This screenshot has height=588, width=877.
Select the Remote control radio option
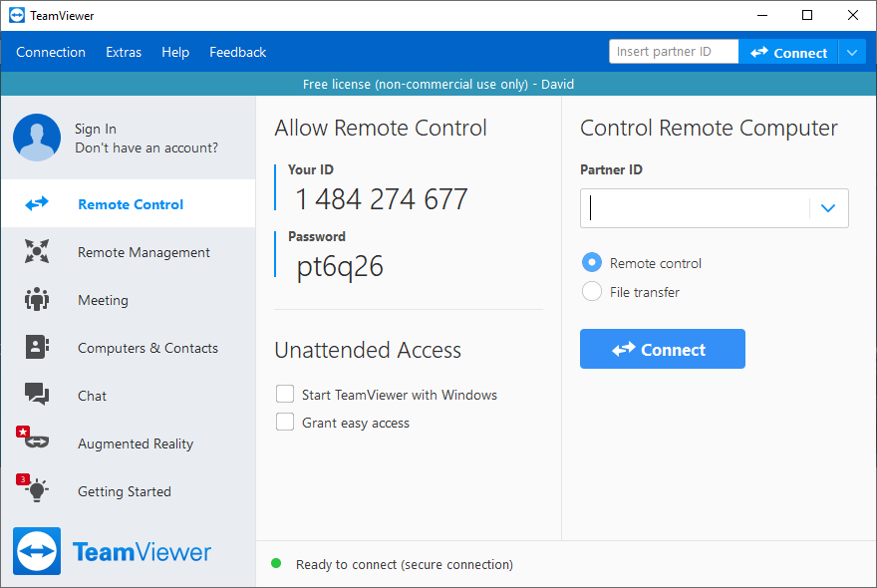pos(592,262)
